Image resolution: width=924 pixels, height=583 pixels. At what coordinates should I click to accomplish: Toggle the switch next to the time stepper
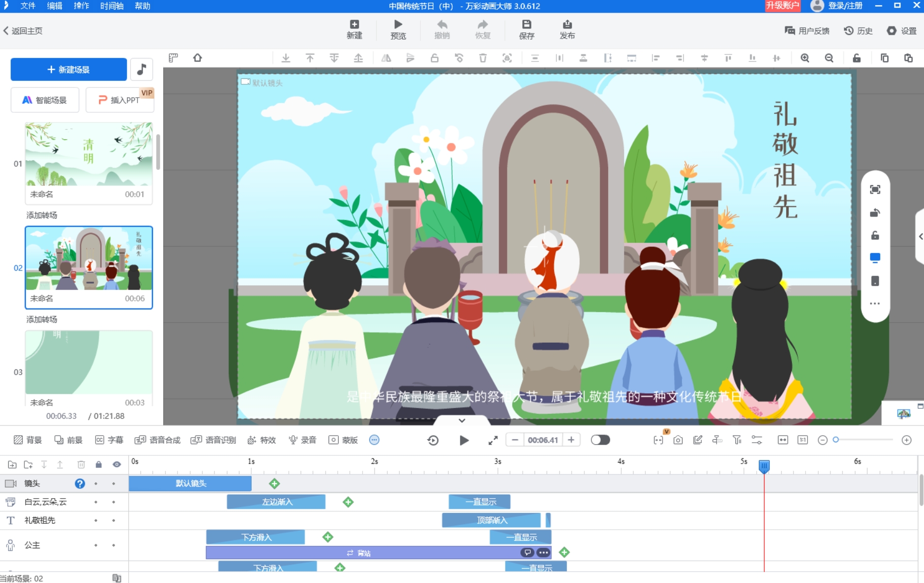pyautogui.click(x=600, y=440)
